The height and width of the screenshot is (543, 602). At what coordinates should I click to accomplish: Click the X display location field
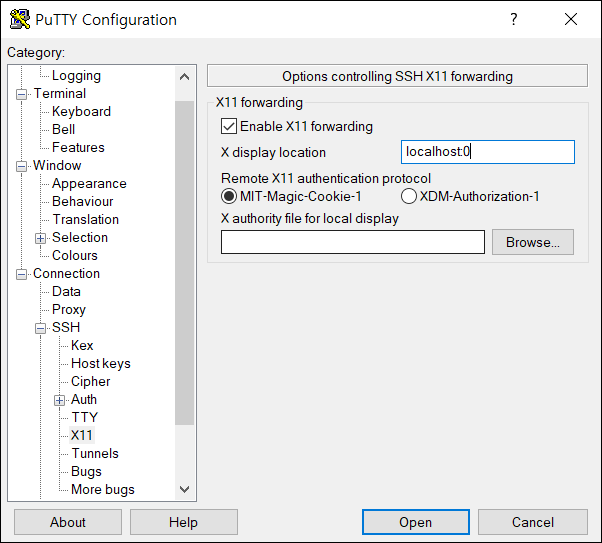point(488,152)
